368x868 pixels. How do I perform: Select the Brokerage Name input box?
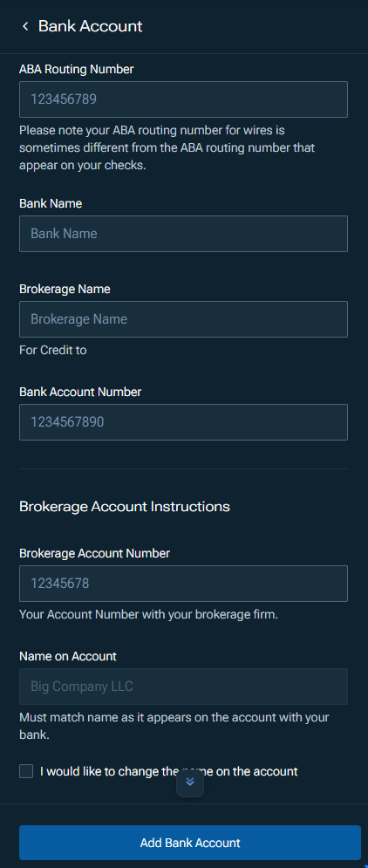point(183,319)
